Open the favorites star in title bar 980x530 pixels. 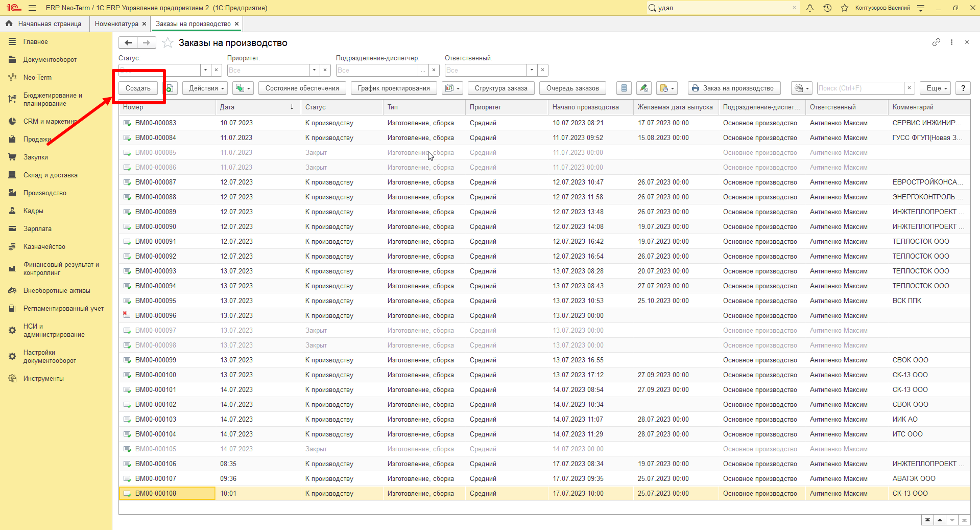(845, 8)
